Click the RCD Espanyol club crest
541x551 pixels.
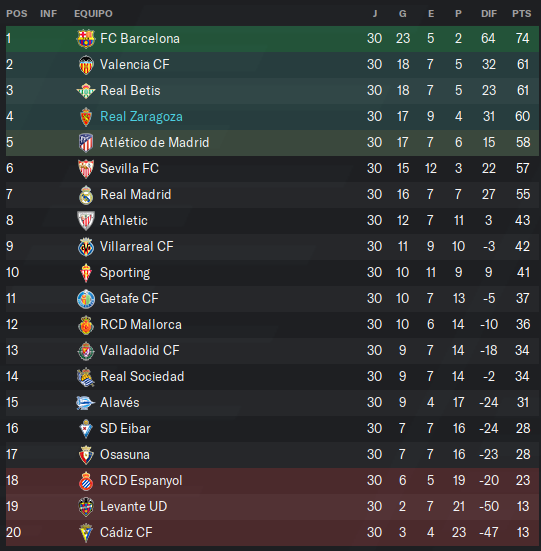86,481
